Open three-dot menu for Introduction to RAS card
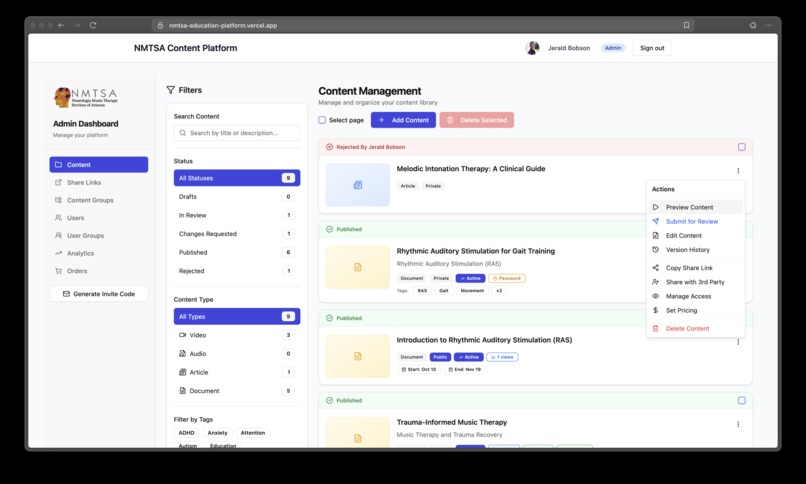Screen dimensions: 806x484 point(738,342)
